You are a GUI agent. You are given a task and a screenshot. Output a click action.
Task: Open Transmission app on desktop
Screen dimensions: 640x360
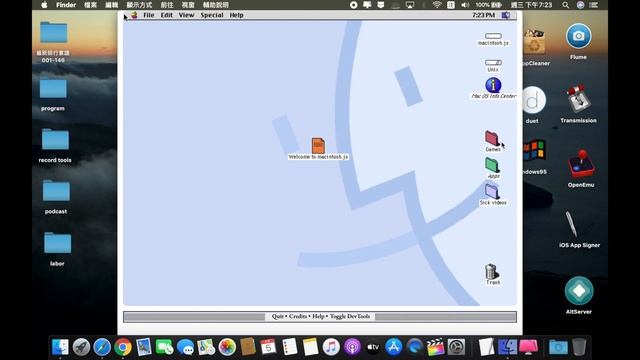tap(578, 99)
